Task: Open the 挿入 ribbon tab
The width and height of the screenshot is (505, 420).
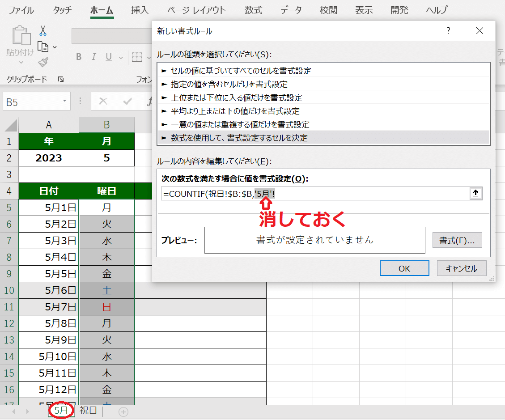Action: pyautogui.click(x=140, y=10)
